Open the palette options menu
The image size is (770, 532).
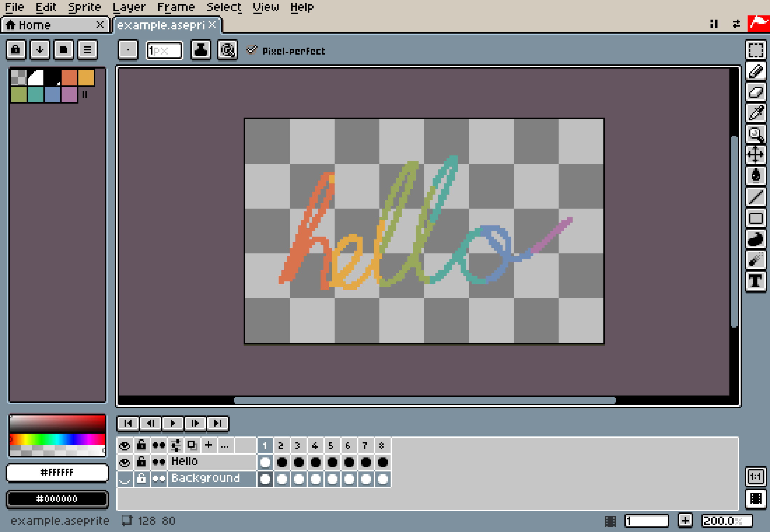[x=87, y=50]
